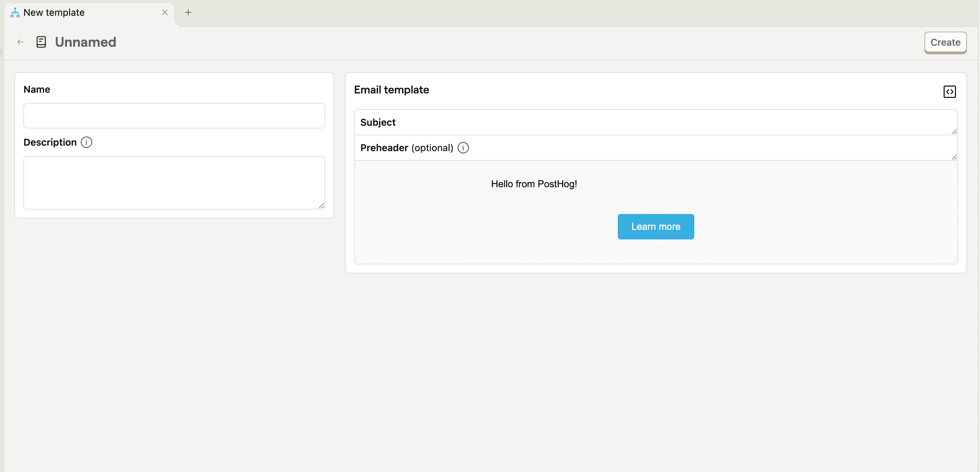Click the template icon in the New template tab
The image size is (980, 472).
coord(14,12)
